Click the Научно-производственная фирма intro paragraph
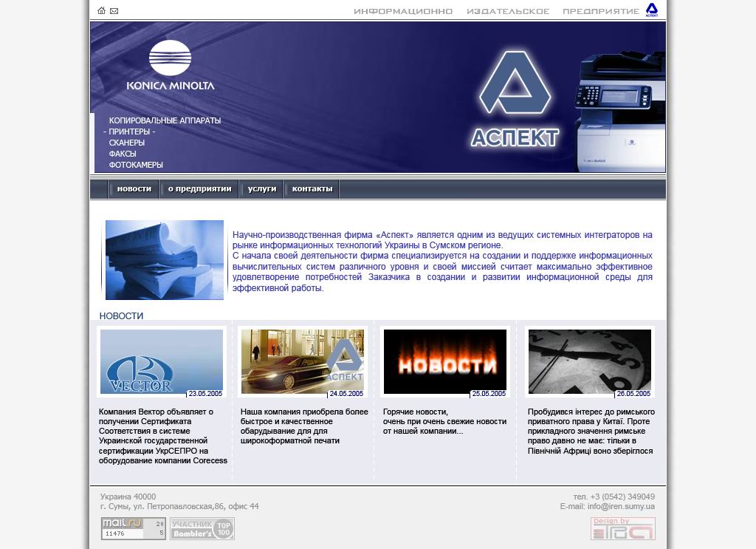The image size is (756, 549). click(442, 262)
